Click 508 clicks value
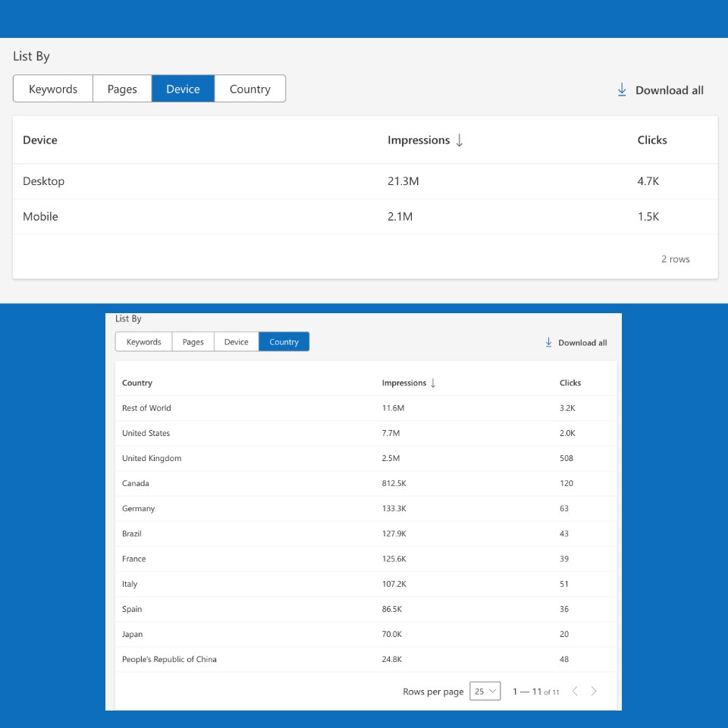 566,458
